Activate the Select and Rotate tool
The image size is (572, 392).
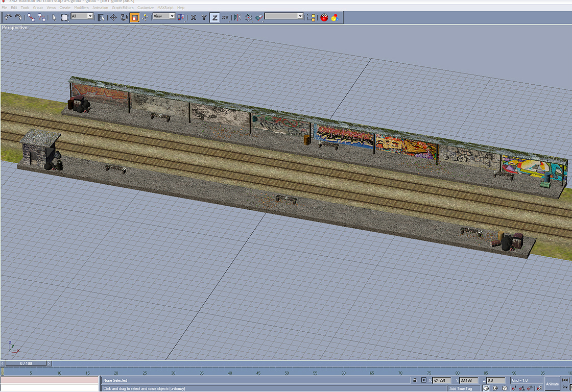click(124, 17)
